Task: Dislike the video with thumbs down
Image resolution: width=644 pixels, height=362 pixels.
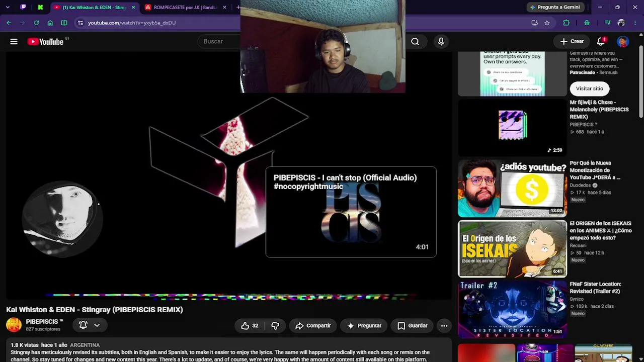Action: pyautogui.click(x=275, y=326)
